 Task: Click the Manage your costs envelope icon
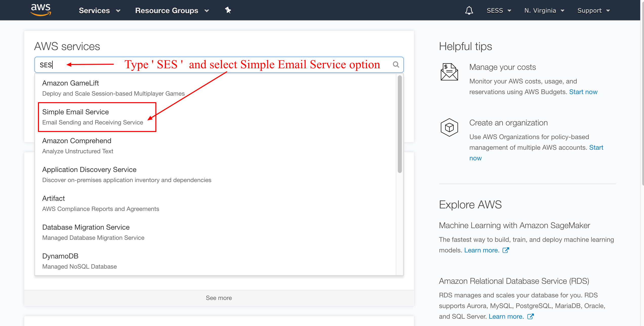449,72
